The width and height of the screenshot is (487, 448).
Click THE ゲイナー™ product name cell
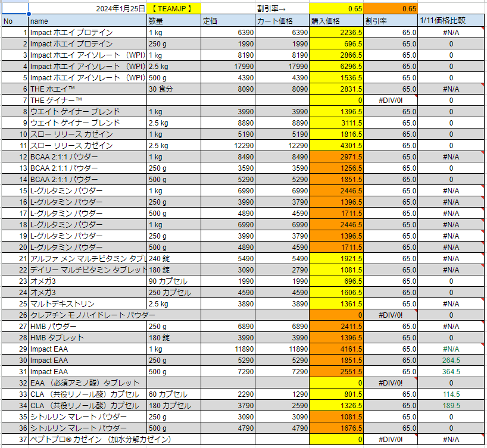(88, 101)
